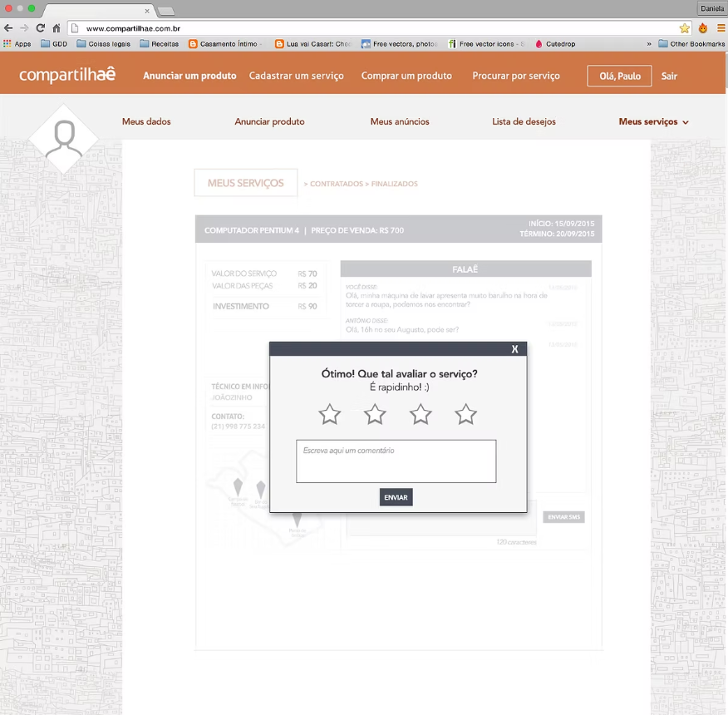Select the second rating star
The height and width of the screenshot is (715, 728).
pyautogui.click(x=375, y=414)
